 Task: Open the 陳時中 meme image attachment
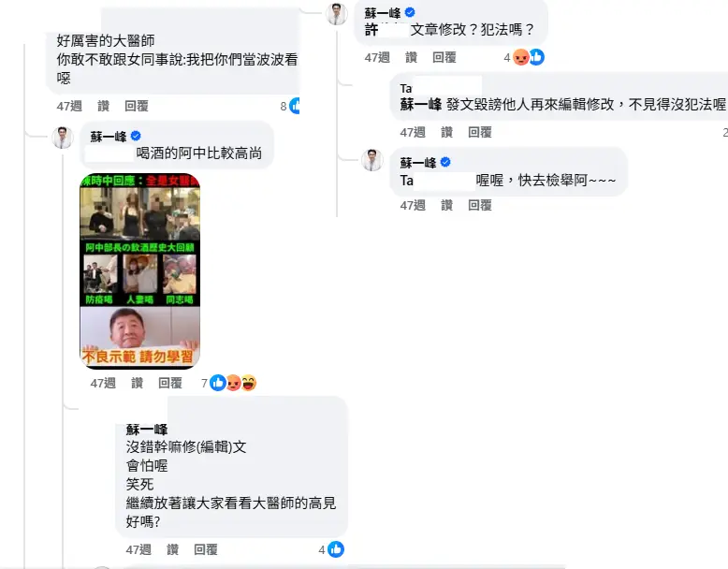point(139,271)
